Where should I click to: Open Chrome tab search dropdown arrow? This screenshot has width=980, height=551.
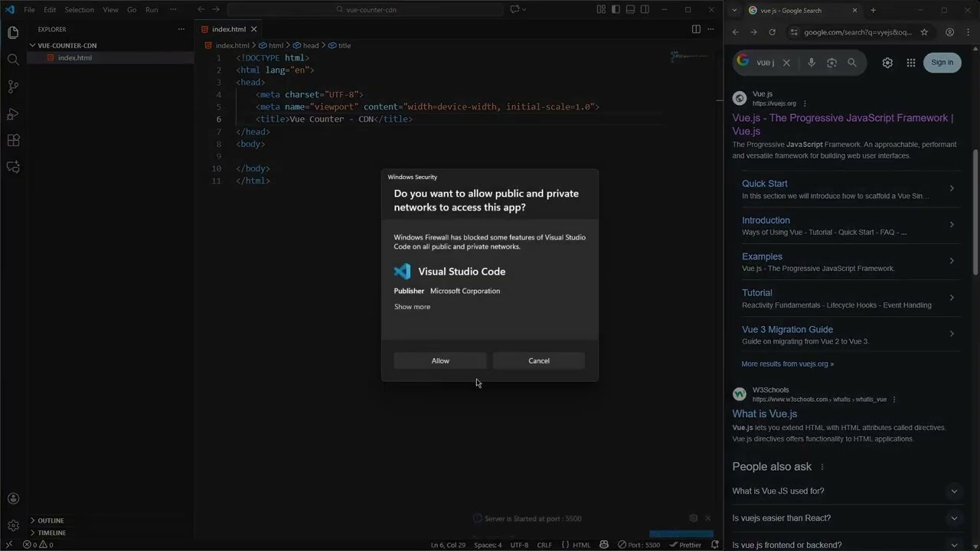735,10
